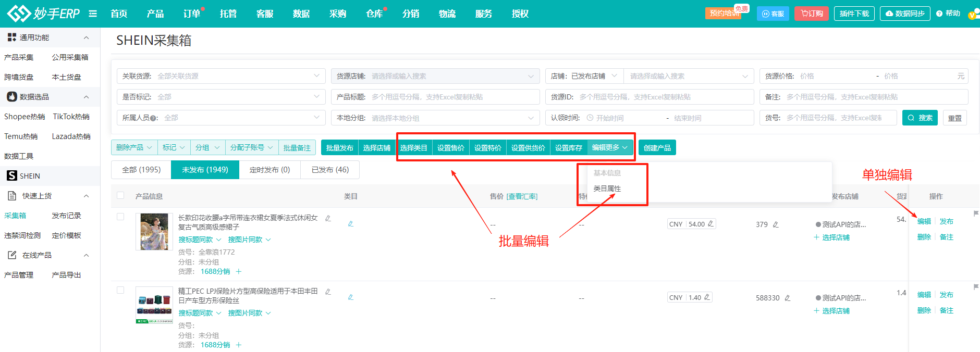Expand 搜标题同款 in the dress row
Viewport: 980px width, 352px height.
[200, 240]
